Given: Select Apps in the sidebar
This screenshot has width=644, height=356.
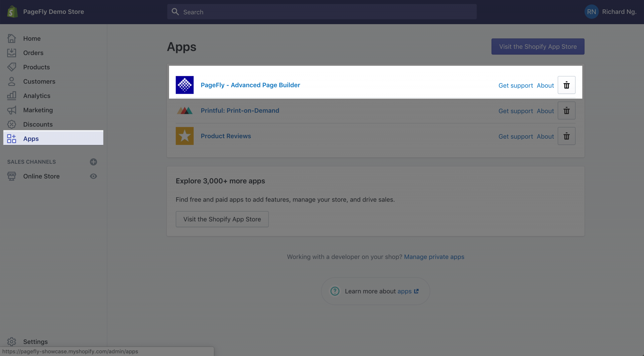Looking at the screenshot, I should point(53,138).
